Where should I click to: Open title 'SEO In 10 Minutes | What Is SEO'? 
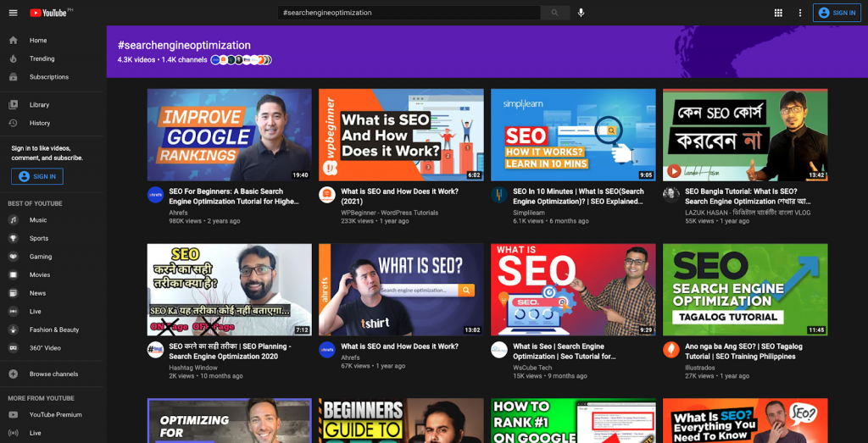point(578,197)
